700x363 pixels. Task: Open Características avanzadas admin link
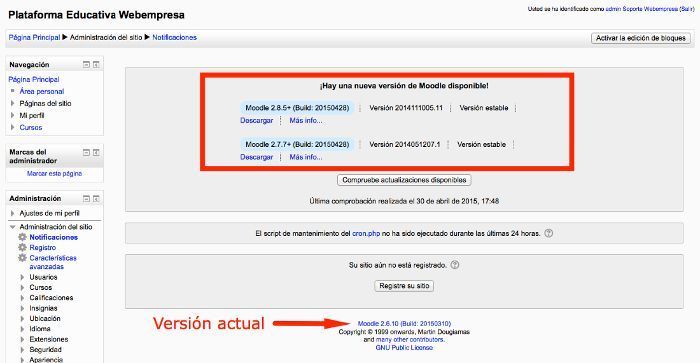pos(53,262)
